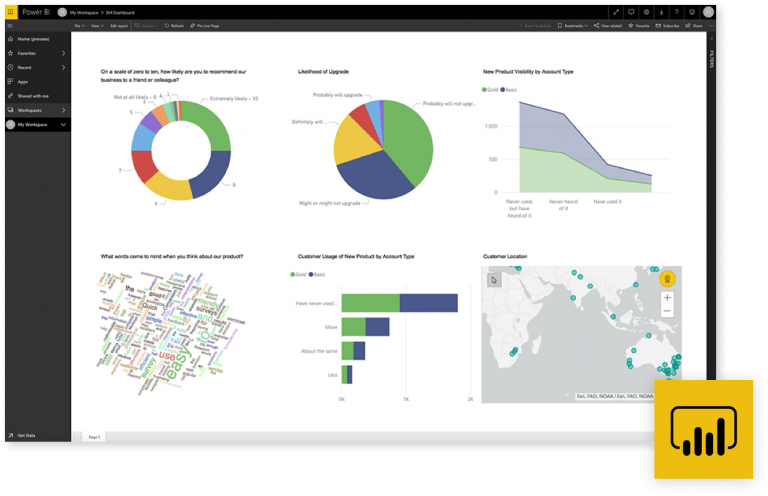The width and height of the screenshot is (768, 496).
Task: Select green 'Extremely likely' donut segment
Action: [x=211, y=122]
